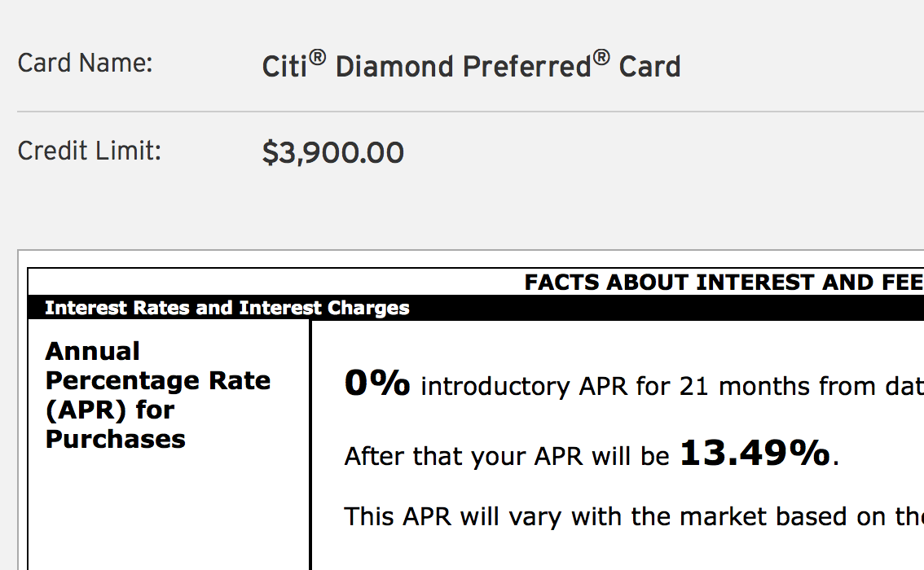Click the Credit Limit label
This screenshot has width=924, height=570.
pyautogui.click(x=89, y=151)
